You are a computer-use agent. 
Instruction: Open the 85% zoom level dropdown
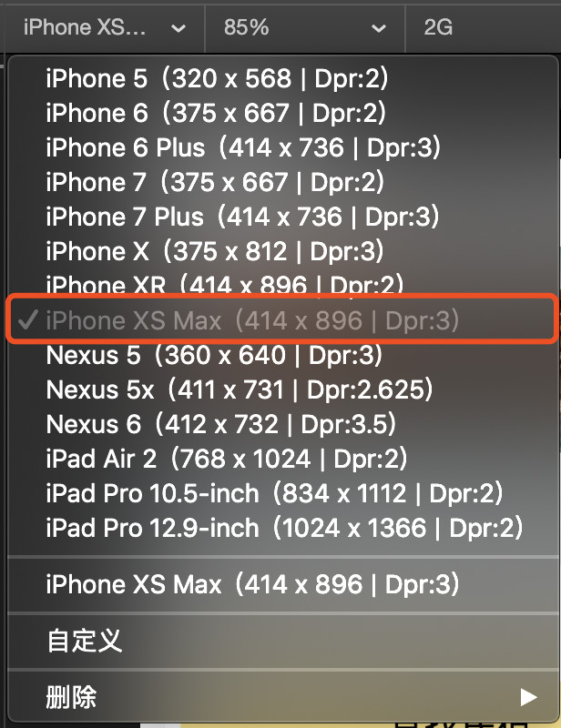click(x=305, y=27)
